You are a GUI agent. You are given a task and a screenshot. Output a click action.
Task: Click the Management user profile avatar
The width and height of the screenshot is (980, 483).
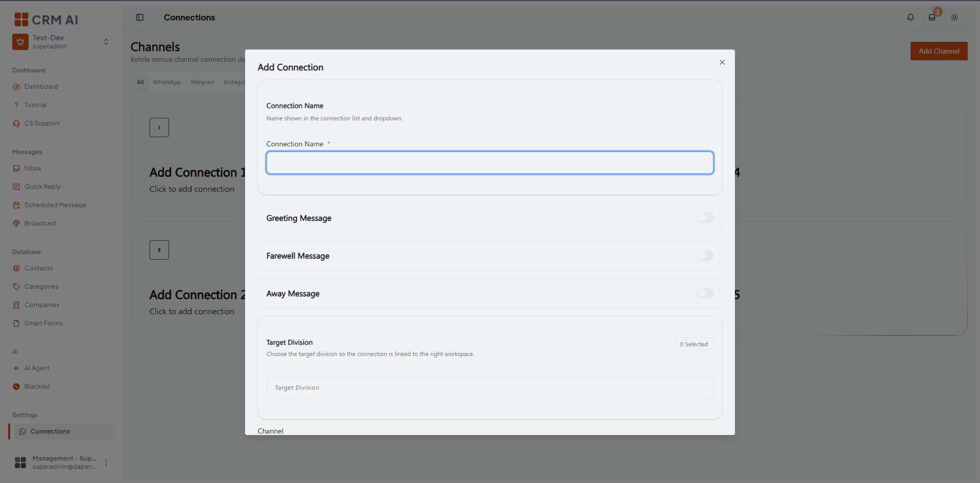point(20,463)
